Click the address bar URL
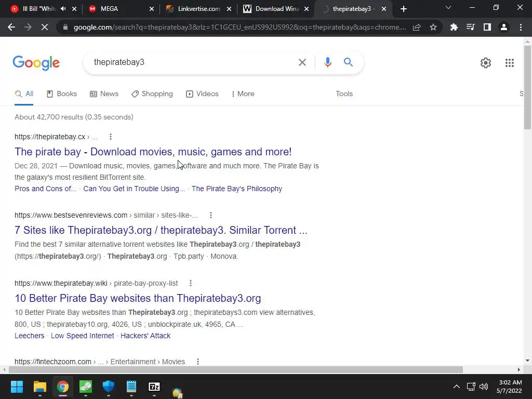Screen dimensions: 532x399 [240, 27]
